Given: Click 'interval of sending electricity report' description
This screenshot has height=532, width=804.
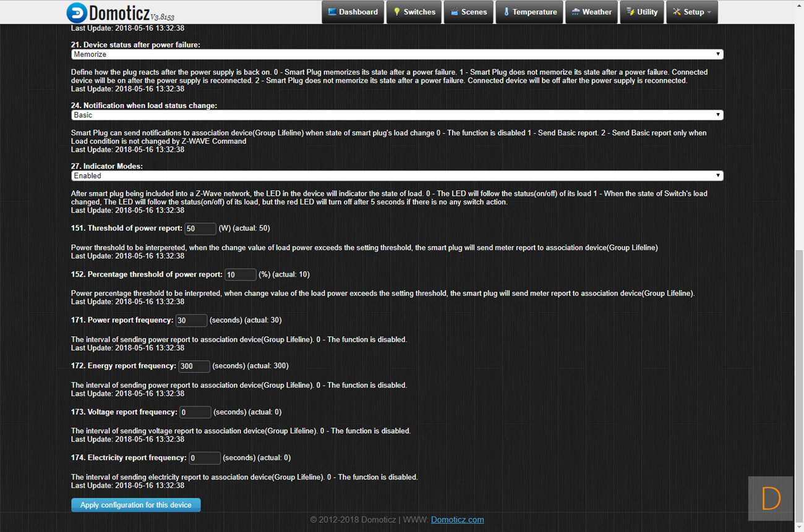Looking at the screenshot, I should tap(244, 477).
